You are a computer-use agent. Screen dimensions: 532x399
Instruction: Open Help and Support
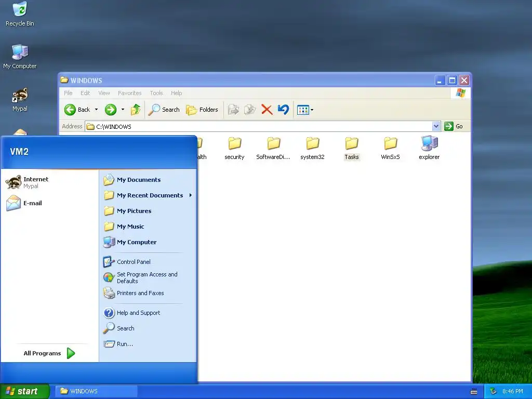tap(148, 313)
